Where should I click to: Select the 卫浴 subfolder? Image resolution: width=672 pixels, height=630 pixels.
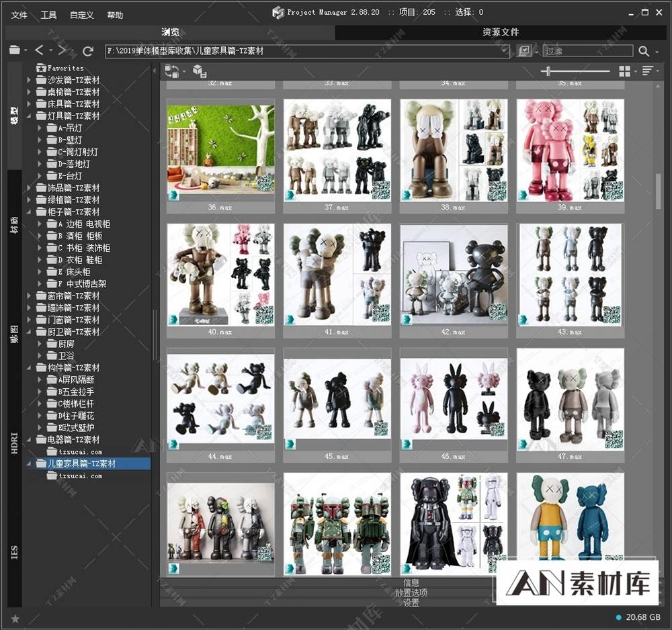(x=60, y=355)
